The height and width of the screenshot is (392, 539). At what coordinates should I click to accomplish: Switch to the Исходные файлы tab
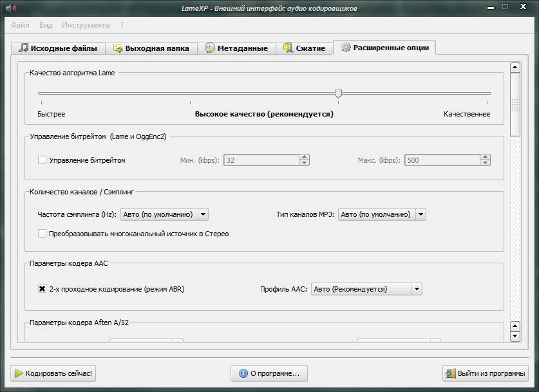[58, 48]
